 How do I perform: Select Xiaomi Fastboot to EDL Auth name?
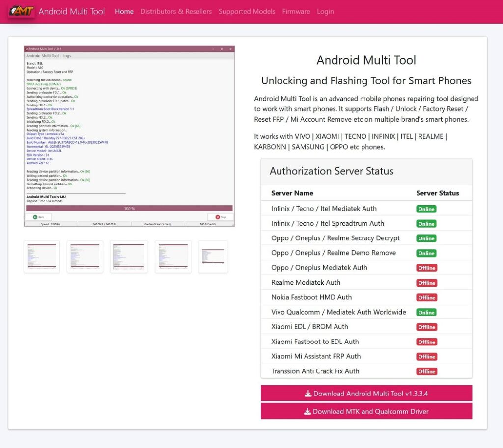[315, 342]
